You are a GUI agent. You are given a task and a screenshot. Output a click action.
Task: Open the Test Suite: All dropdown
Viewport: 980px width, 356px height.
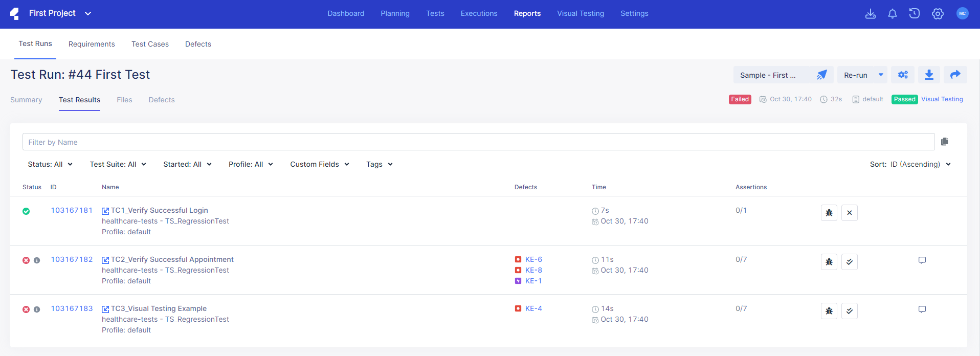(118, 164)
